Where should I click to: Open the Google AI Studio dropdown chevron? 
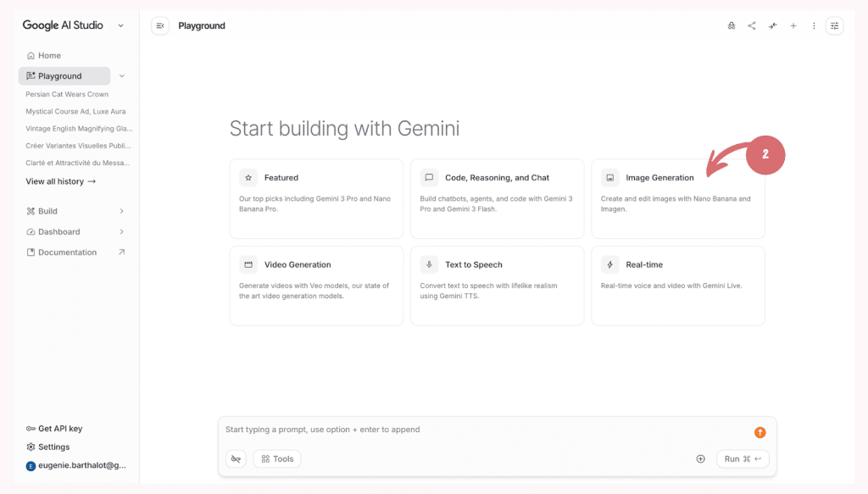120,25
